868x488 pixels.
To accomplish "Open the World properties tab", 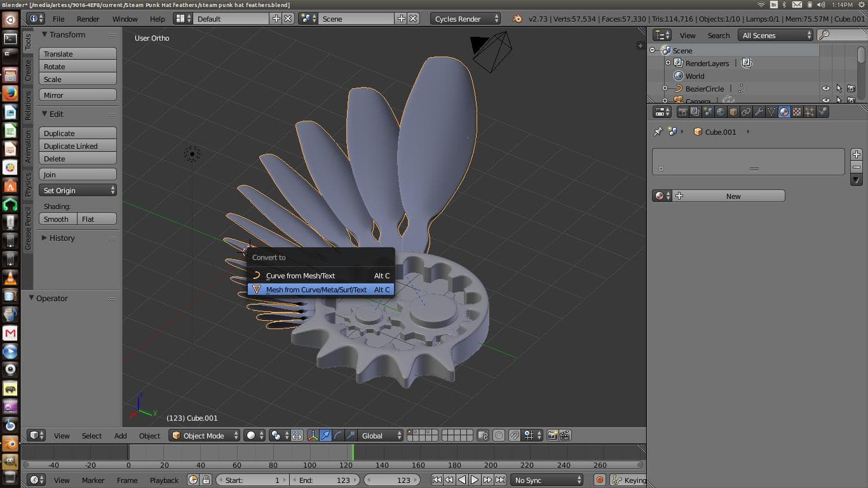I will point(719,112).
